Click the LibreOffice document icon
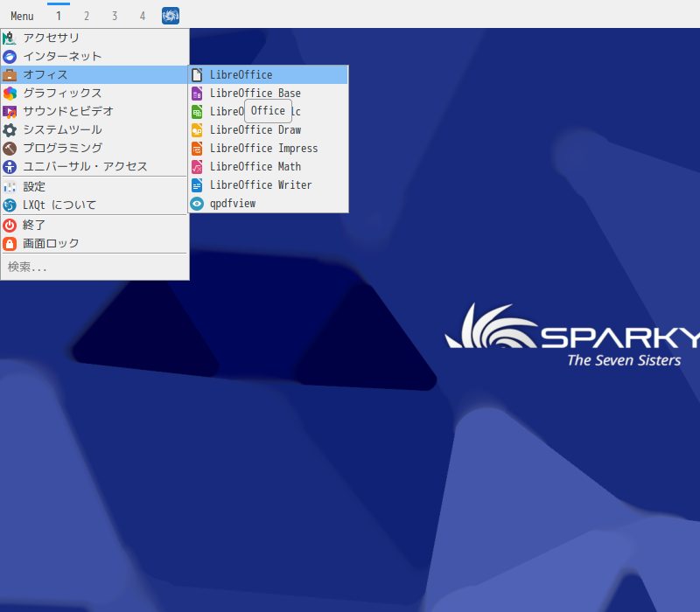The height and width of the screenshot is (612, 700). (x=197, y=75)
